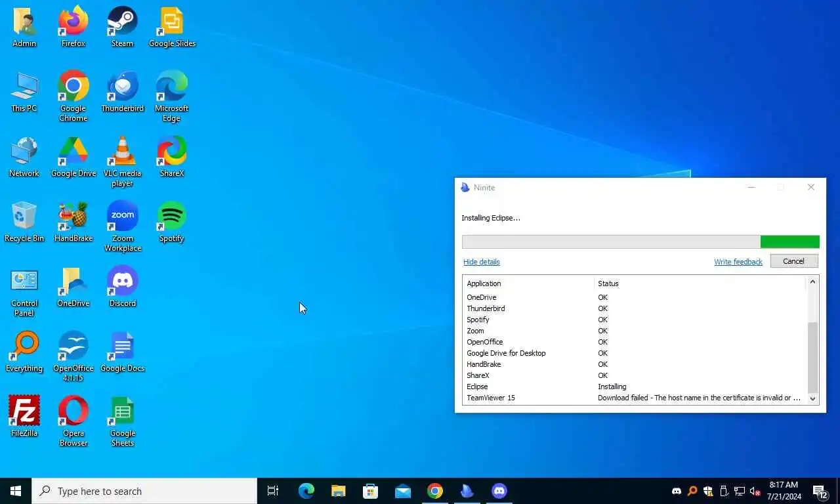Click the Status column header
Screen dimensions: 840x504
click(700, 283)
